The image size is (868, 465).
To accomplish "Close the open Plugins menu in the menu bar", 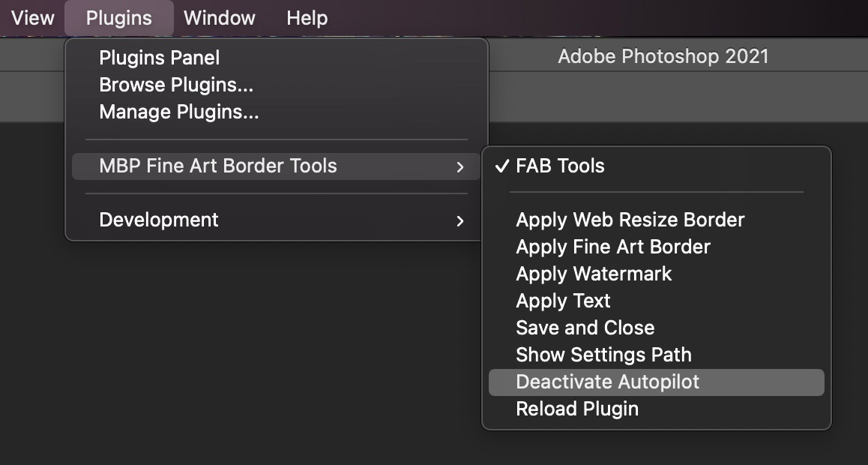I will point(118,18).
